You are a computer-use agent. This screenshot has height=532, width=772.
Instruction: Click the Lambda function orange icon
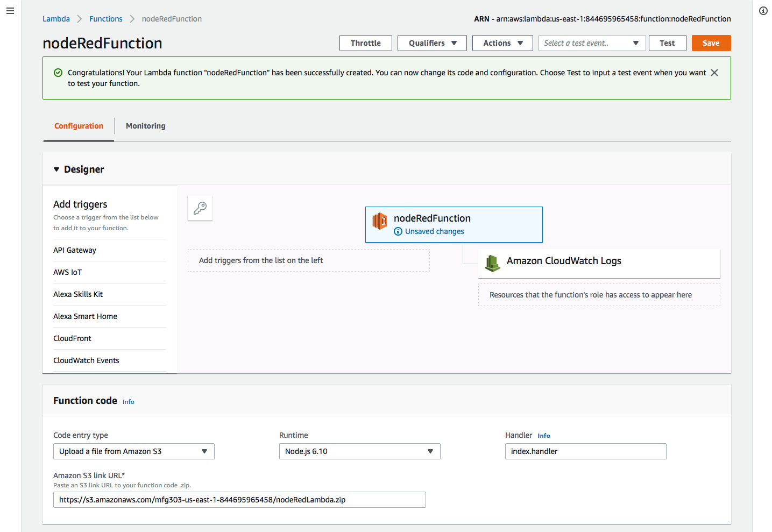(x=380, y=221)
